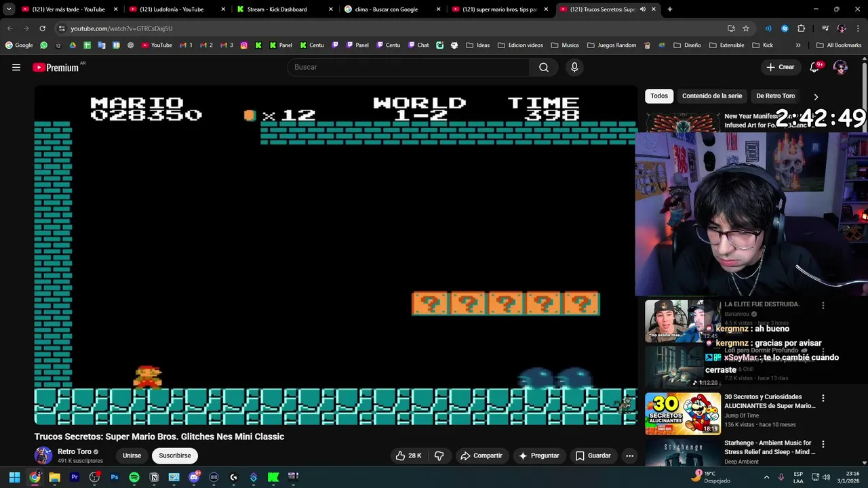Open the YouTube guide hamburger menu
868x488 pixels.
(x=16, y=67)
